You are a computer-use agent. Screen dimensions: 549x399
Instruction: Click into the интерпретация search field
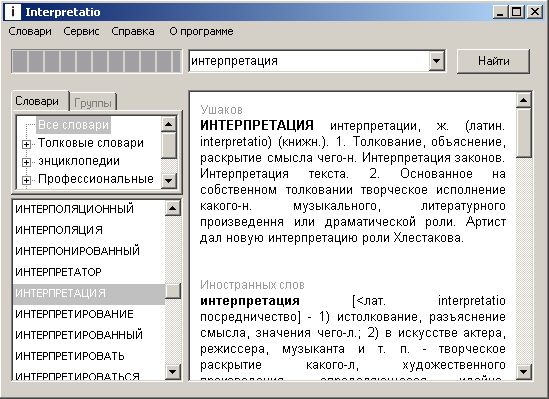tap(309, 61)
